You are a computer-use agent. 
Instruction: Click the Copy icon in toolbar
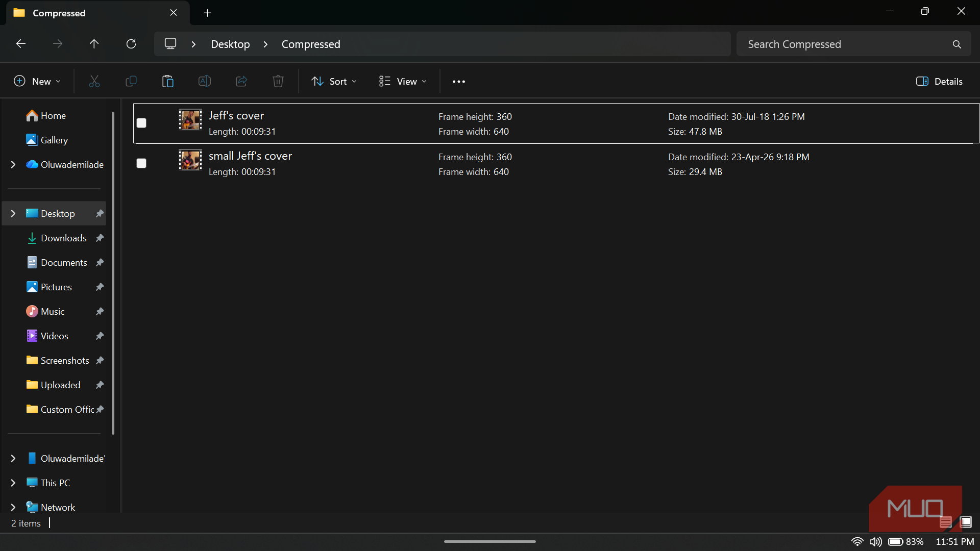tap(131, 81)
